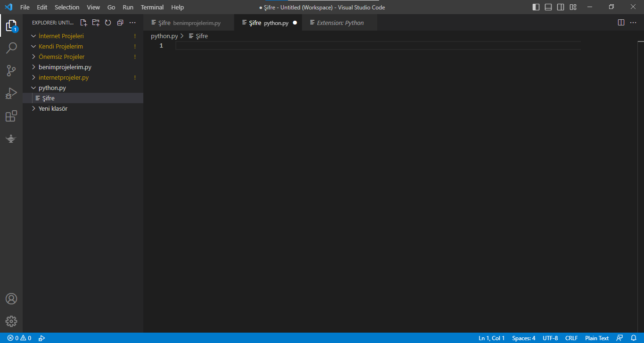Expand the Yeni klasör folder
The width and height of the screenshot is (644, 343).
83,108
